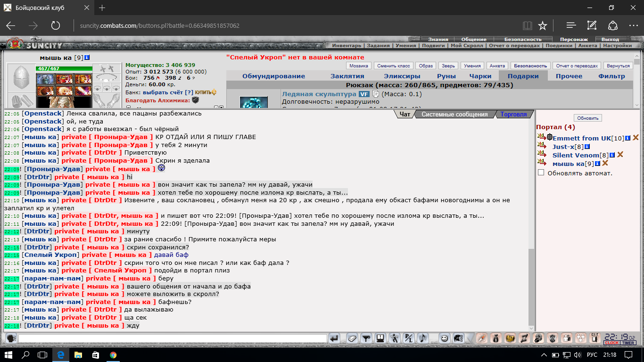Viewport: 644px width, 362px height.
Task: Click the Мозаика button
Action: [x=359, y=66]
